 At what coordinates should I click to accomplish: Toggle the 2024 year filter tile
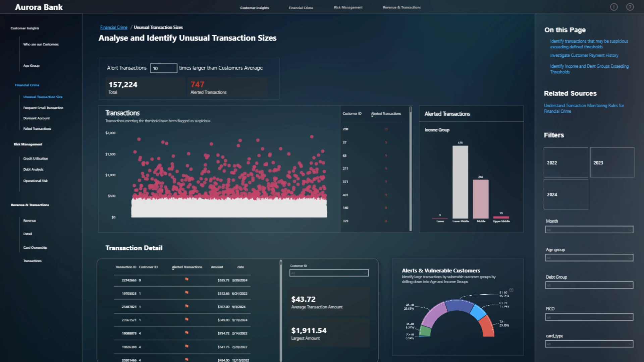coord(566,194)
